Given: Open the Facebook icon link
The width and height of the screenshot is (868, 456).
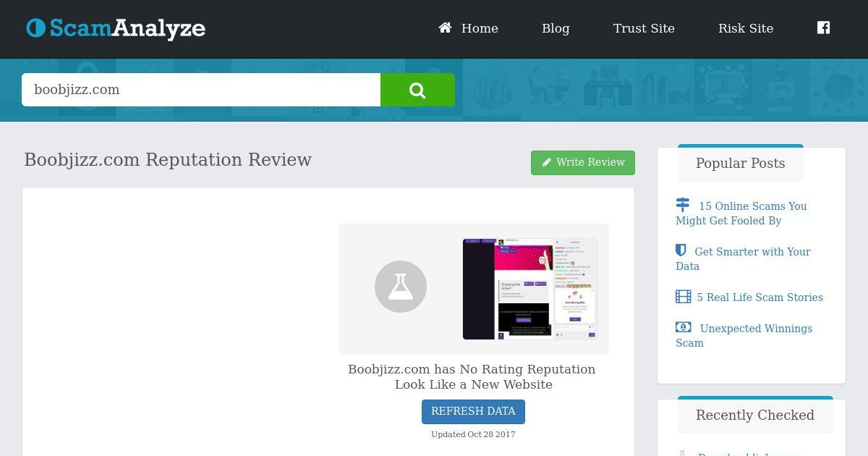Looking at the screenshot, I should coord(823,28).
